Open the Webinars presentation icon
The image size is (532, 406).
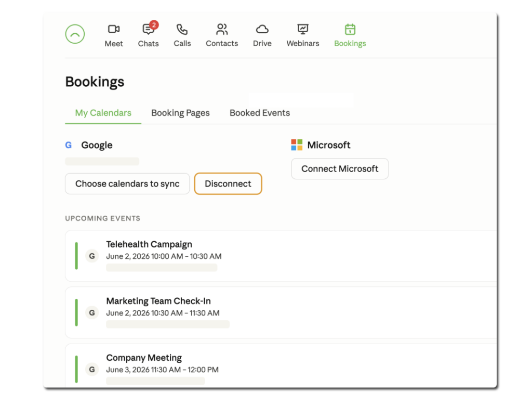click(x=303, y=30)
